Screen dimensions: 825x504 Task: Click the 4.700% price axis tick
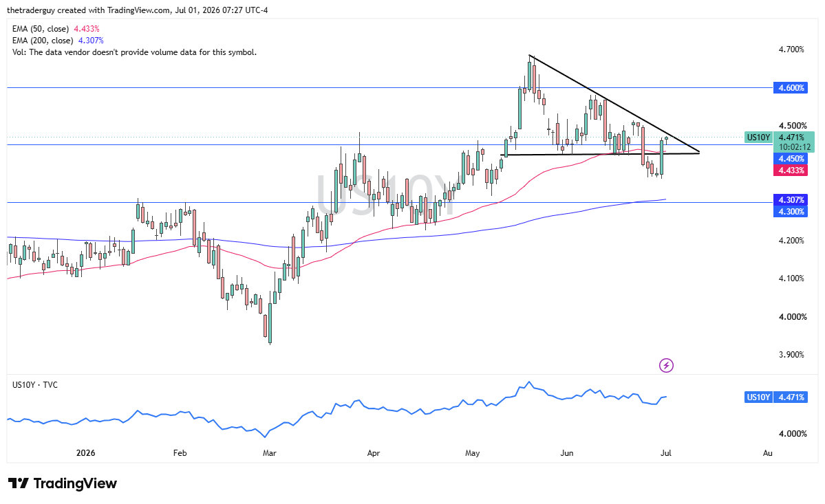pos(791,50)
